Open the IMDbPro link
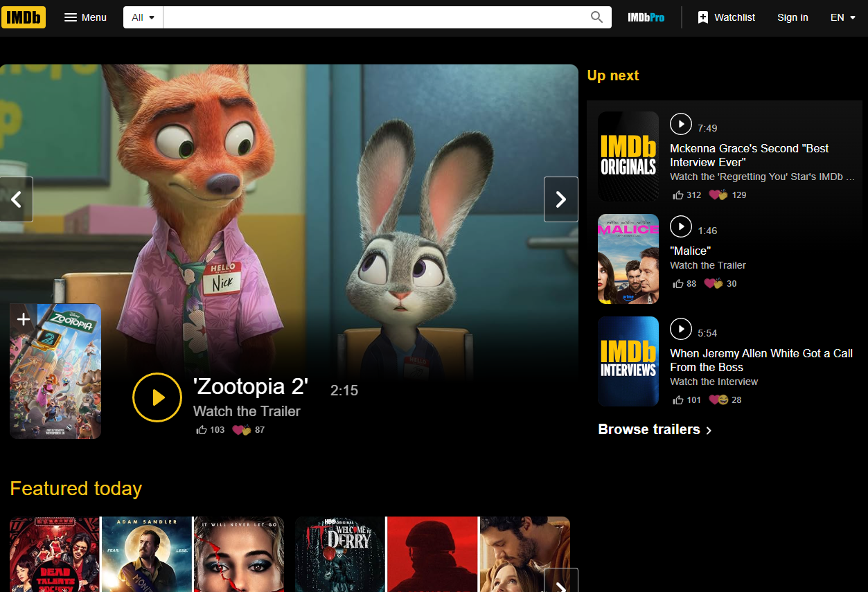 coord(646,17)
